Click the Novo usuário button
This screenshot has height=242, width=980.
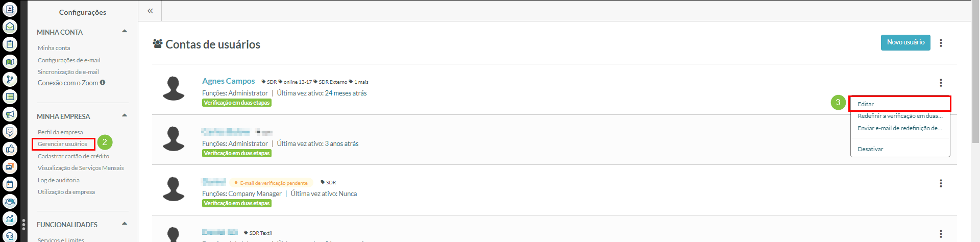click(x=905, y=42)
